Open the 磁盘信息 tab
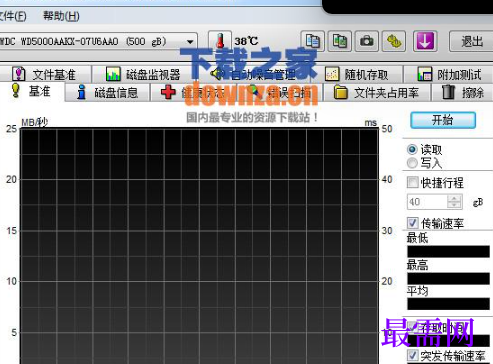 (107, 92)
